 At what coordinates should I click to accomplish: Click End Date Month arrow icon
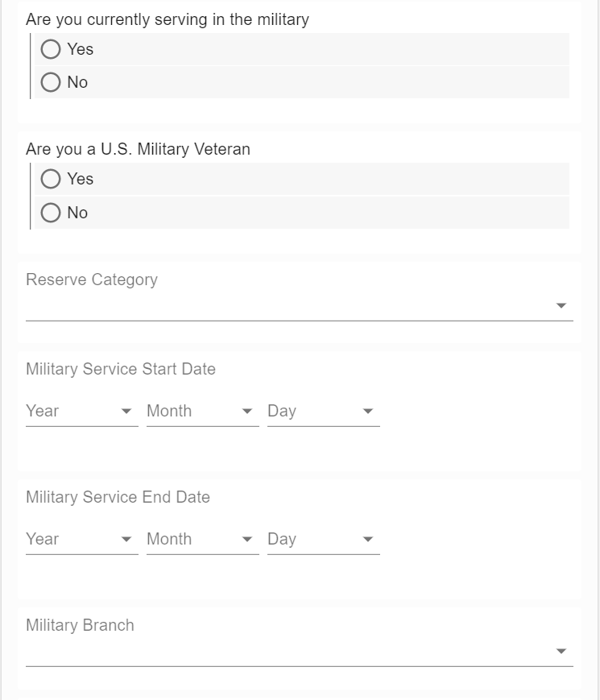(x=247, y=539)
